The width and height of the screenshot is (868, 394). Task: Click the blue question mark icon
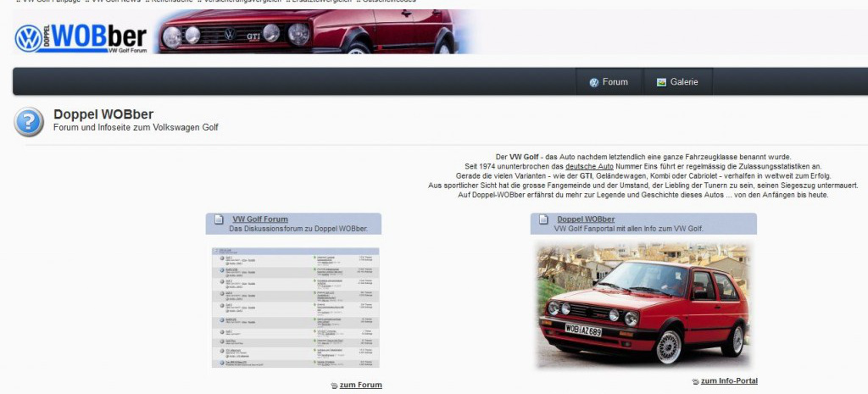pyautogui.click(x=29, y=122)
